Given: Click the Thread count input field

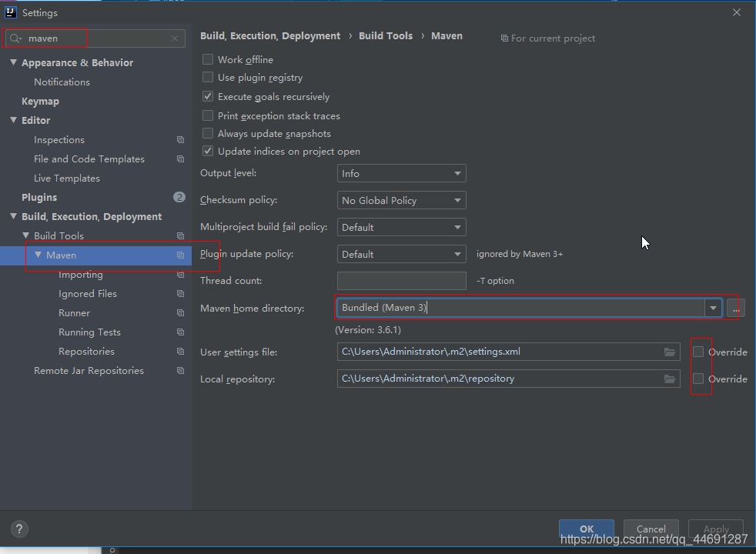Looking at the screenshot, I should pyautogui.click(x=402, y=281).
